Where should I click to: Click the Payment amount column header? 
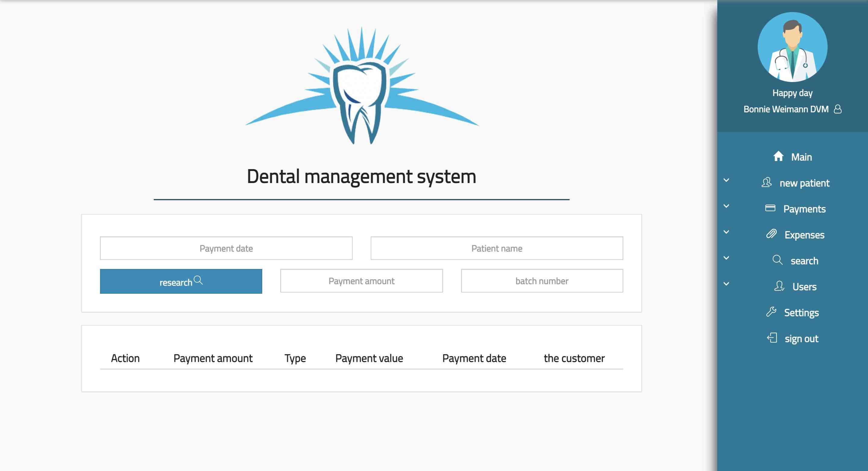pyautogui.click(x=213, y=358)
